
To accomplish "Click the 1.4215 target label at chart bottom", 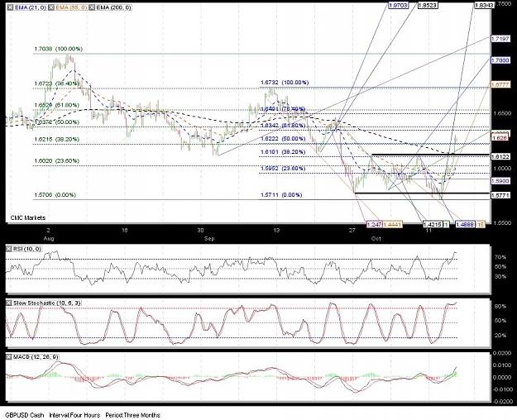I will [x=433, y=225].
